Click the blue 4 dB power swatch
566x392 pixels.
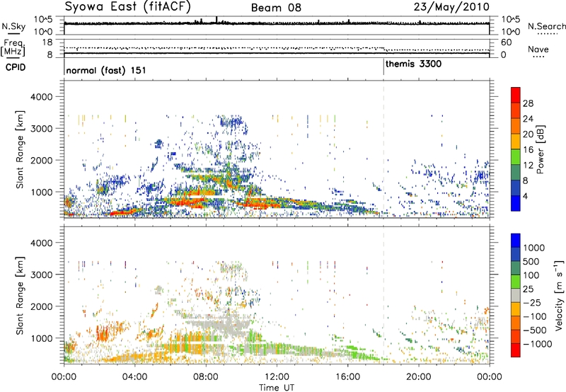pyautogui.click(x=516, y=203)
